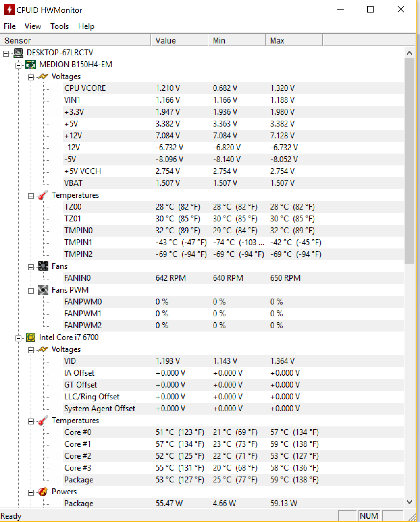This screenshot has height=522, width=420.
Task: Collapse the Fans PWM group
Action: (31, 291)
